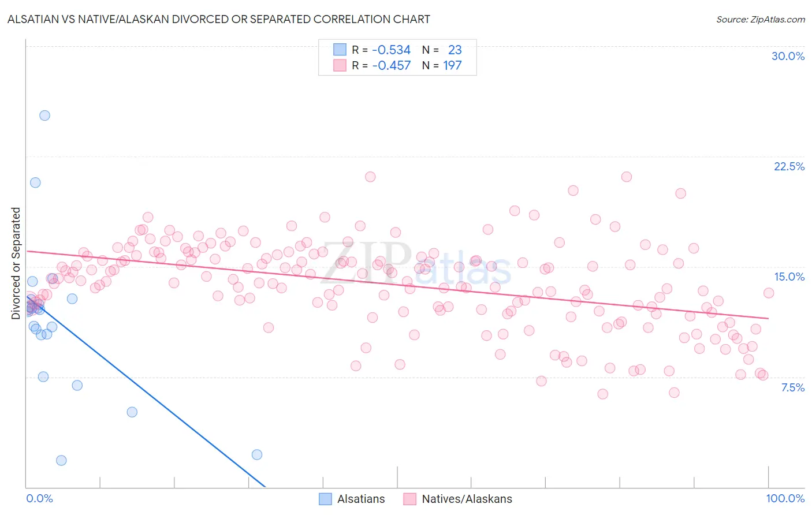Toggle the Natives/Alaskans legend label
Image resolution: width=812 pixels, height=515 pixels.
coord(467,499)
